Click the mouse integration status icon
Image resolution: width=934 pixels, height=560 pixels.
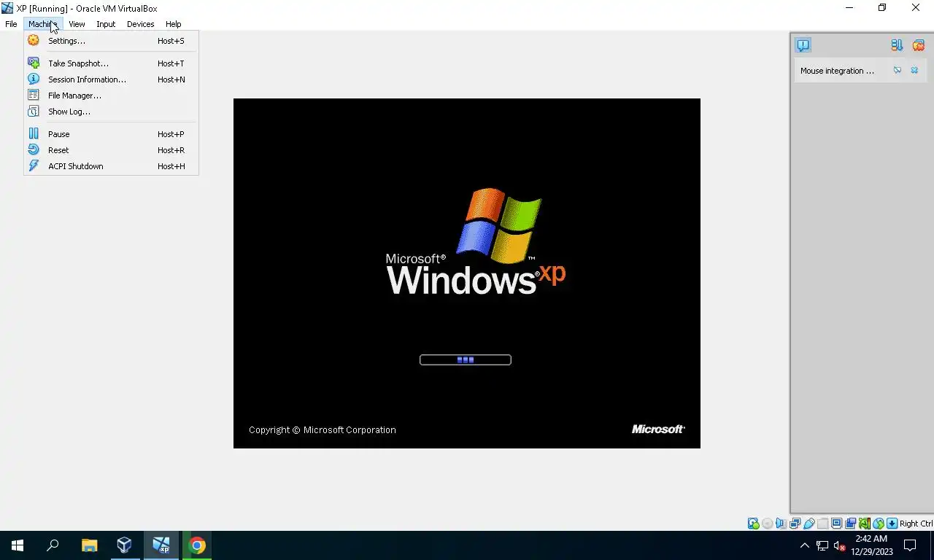point(879,524)
